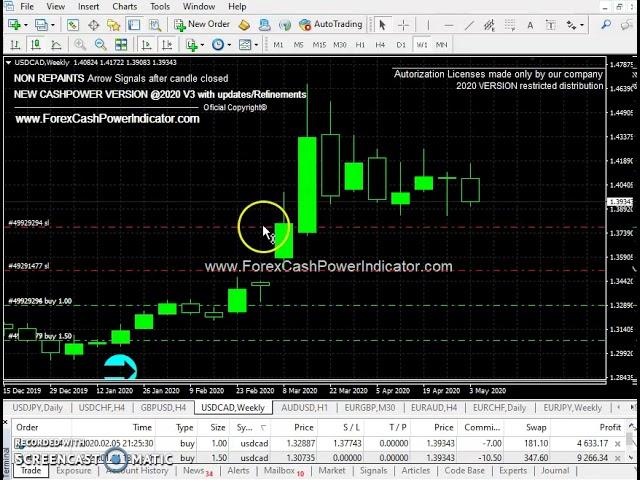The width and height of the screenshot is (640, 480).
Task: Expand the new chart dropdown arrow
Action: tap(26, 25)
